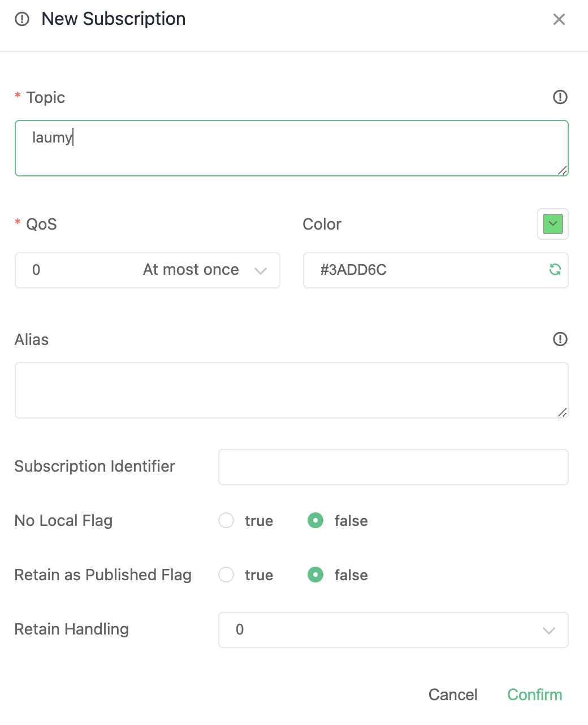Expand the Retain Handling dropdown
This screenshot has width=588, height=725.
click(x=394, y=630)
